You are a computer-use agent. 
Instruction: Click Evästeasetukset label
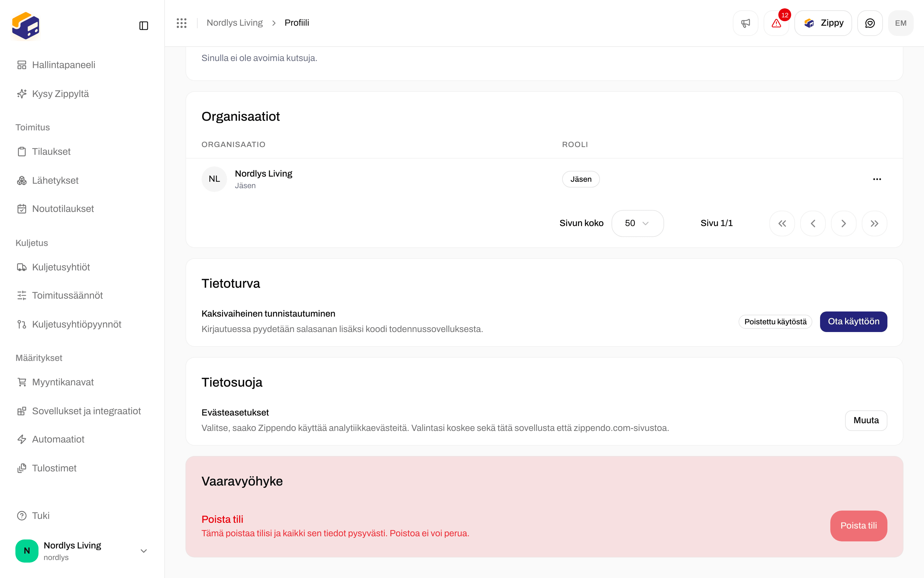pyautogui.click(x=235, y=413)
